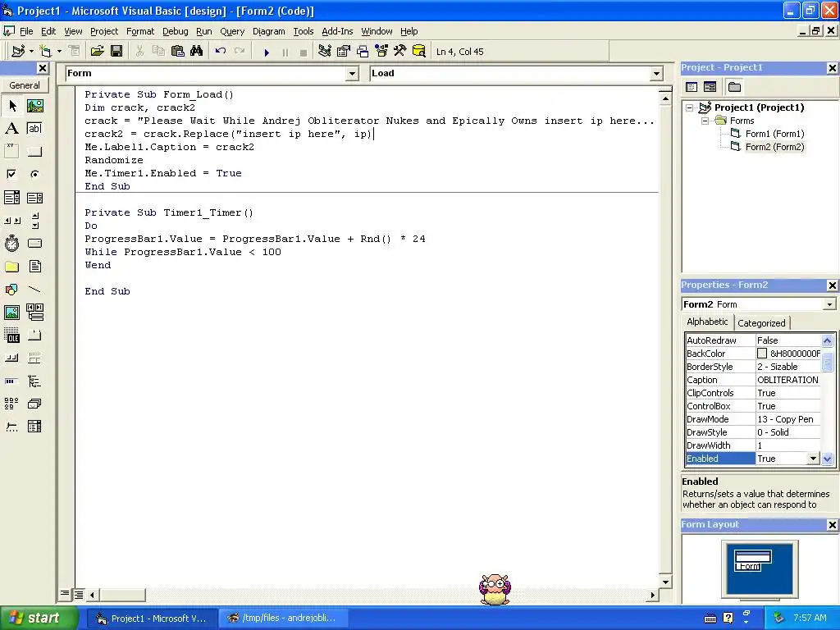Switch to the /tmp/files taskbar button

pos(284,619)
